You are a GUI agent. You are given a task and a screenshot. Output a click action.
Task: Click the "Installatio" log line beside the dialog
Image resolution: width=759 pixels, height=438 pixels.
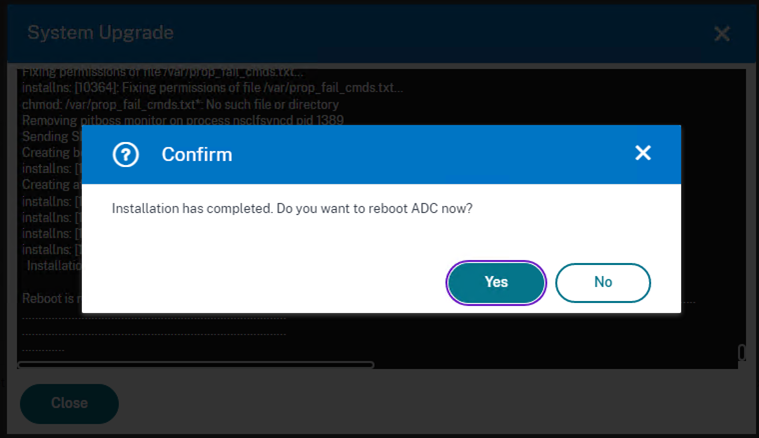(54, 266)
